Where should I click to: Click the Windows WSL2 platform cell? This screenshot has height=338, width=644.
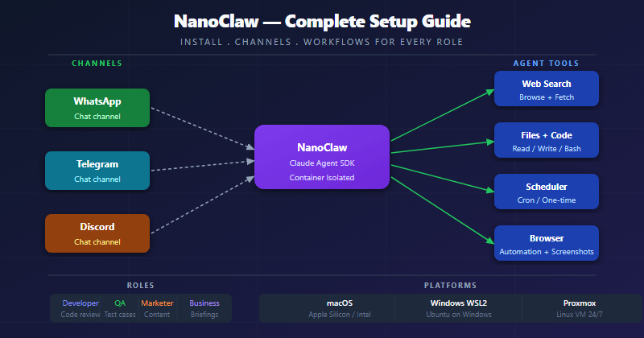point(458,308)
